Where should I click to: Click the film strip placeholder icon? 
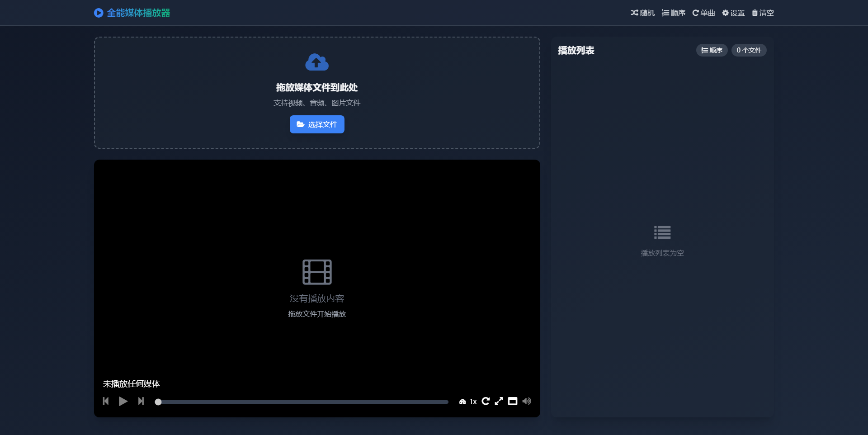click(x=317, y=272)
